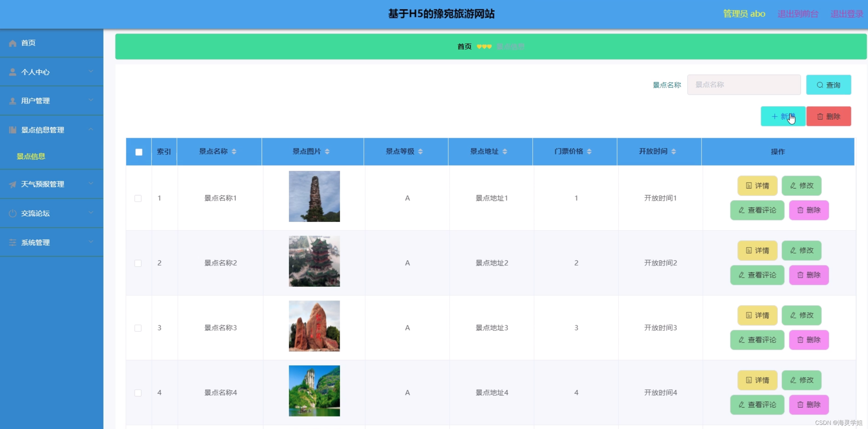
Task: Click the red 删除 batch button
Action: 828,116
